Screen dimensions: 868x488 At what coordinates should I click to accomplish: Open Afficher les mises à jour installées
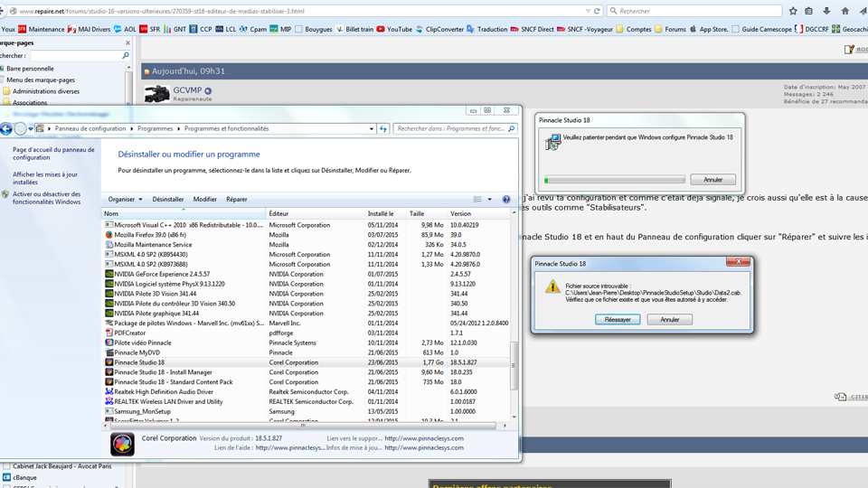[x=45, y=178]
